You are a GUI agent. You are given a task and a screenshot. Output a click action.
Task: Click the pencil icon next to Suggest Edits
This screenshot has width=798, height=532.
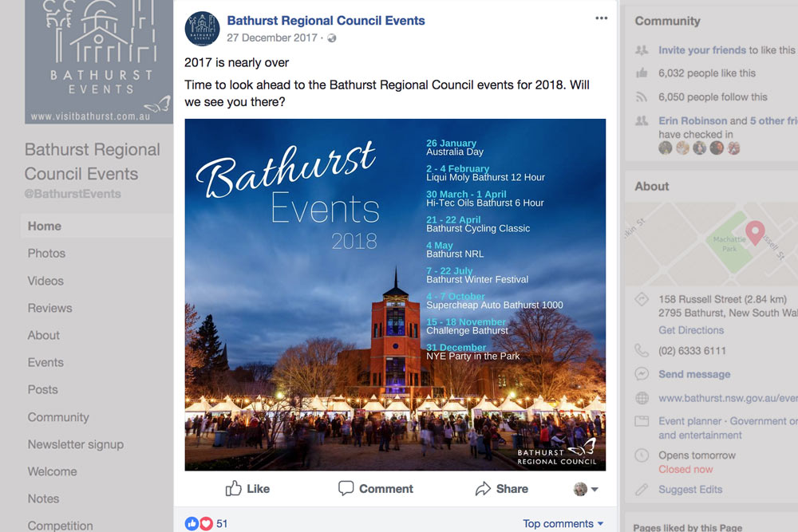tap(642, 490)
